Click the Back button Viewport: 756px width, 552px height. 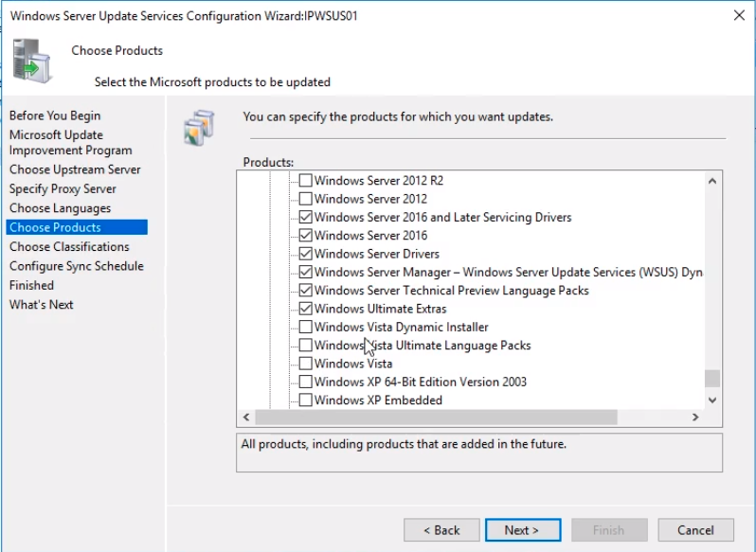(441, 530)
